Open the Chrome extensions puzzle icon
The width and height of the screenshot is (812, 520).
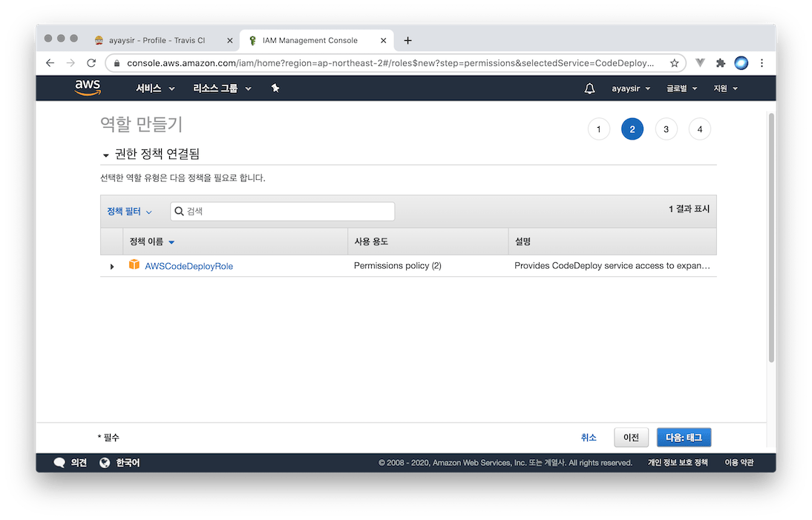pos(720,63)
